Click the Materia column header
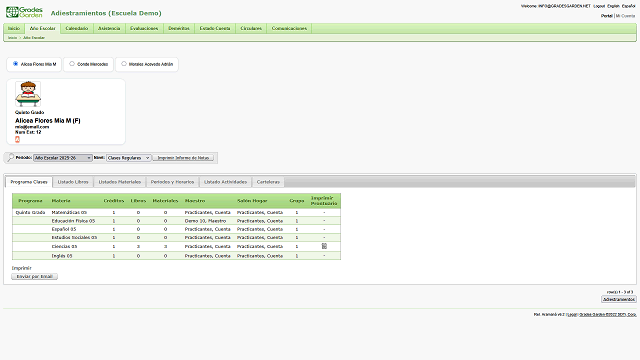 pos(61,201)
